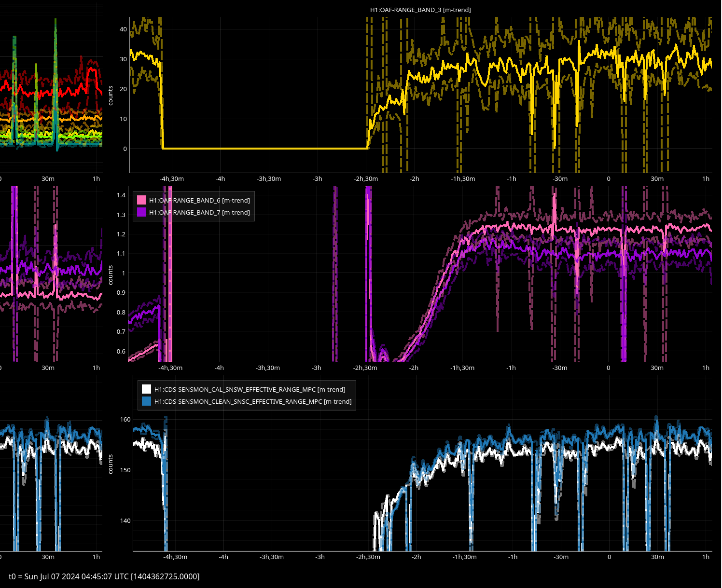The image size is (722, 588).
Task: Click the 0.6 y-axis tick on middle plot
Action: pyautogui.click(x=121, y=351)
